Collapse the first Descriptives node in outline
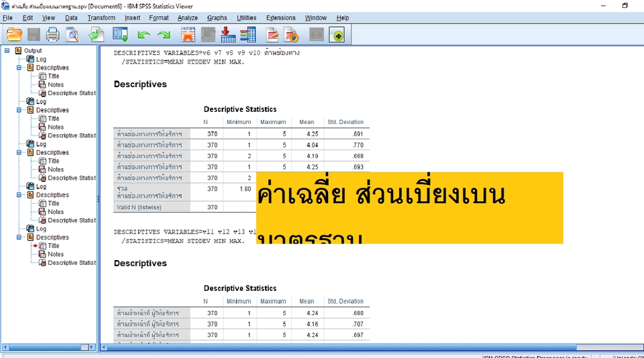 (19, 68)
